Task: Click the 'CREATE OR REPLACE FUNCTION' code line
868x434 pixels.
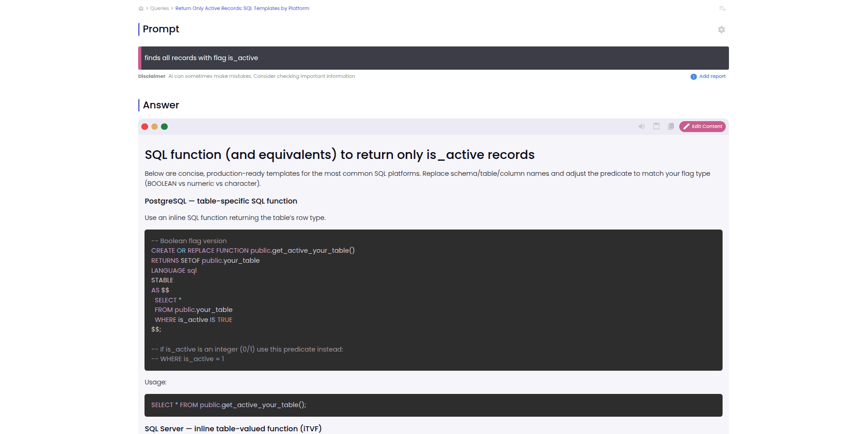Action: tap(253, 250)
